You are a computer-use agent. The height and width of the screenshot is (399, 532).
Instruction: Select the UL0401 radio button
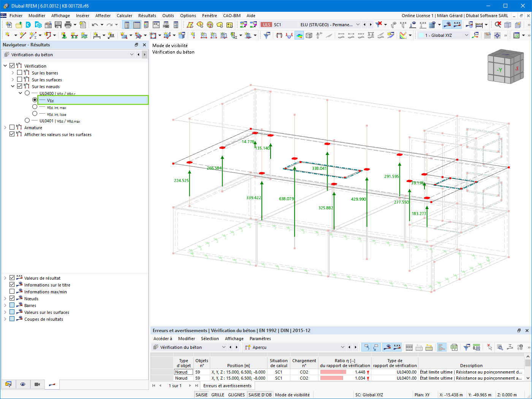[27, 120]
